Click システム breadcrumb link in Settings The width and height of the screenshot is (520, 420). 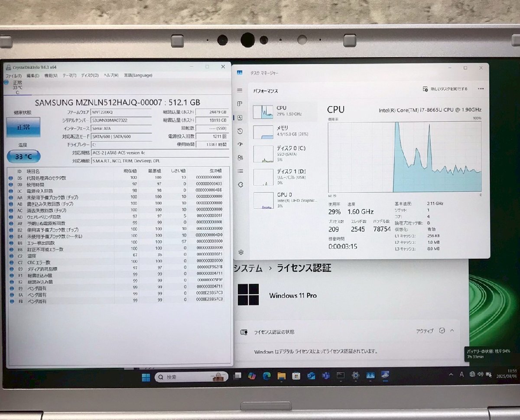(x=248, y=268)
